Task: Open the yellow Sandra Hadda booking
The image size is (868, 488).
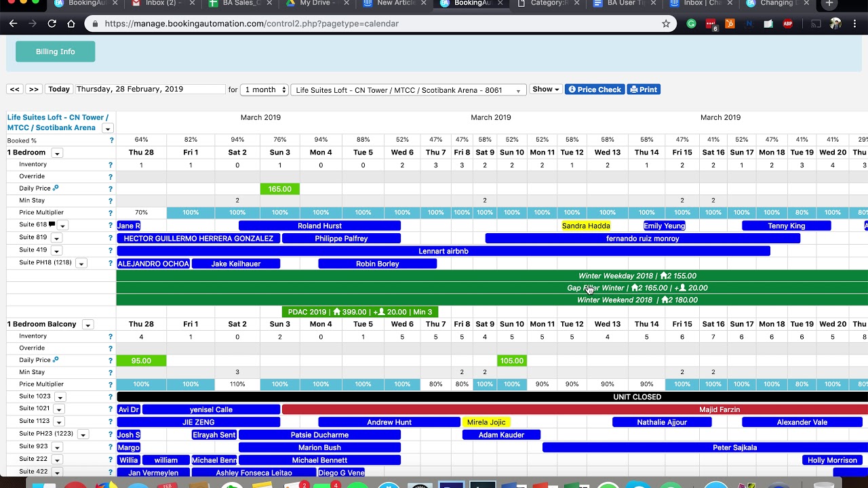Action: tap(586, 226)
